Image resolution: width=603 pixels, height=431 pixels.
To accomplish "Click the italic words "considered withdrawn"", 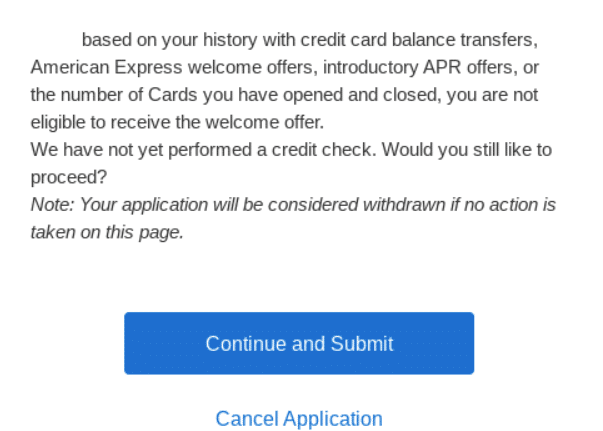I will pyautogui.click(x=349, y=206).
